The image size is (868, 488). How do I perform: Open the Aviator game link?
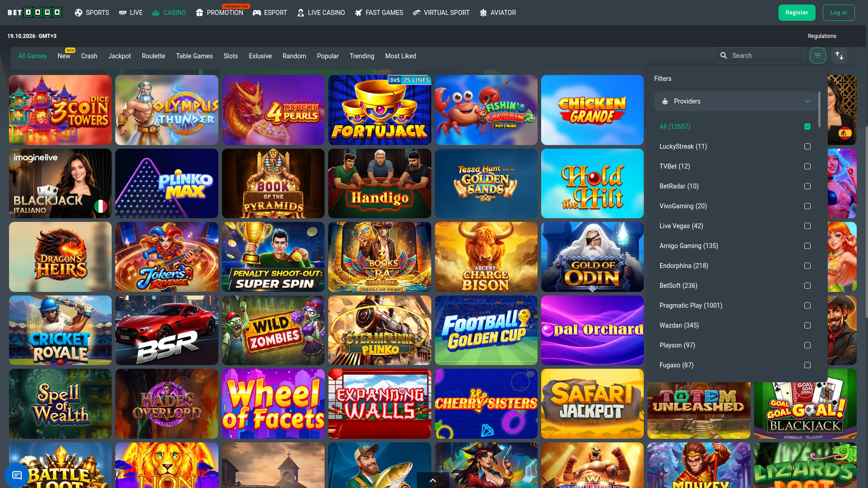point(498,13)
